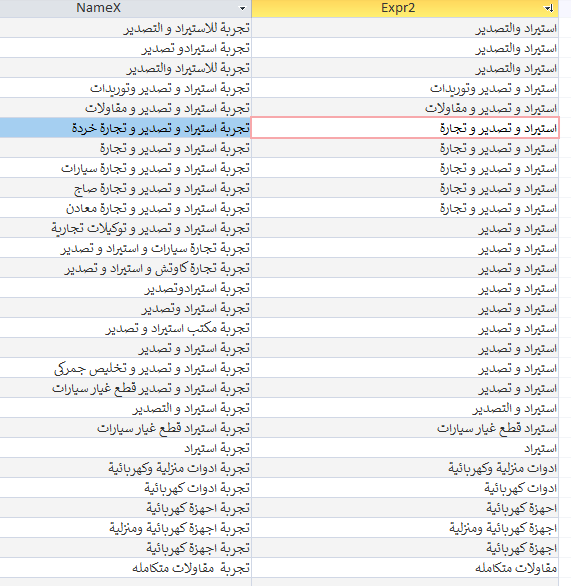Select Expr2 cell استيراد و تصدير وتوريدات
This screenshot has width=571, height=586.
[x=405, y=88]
